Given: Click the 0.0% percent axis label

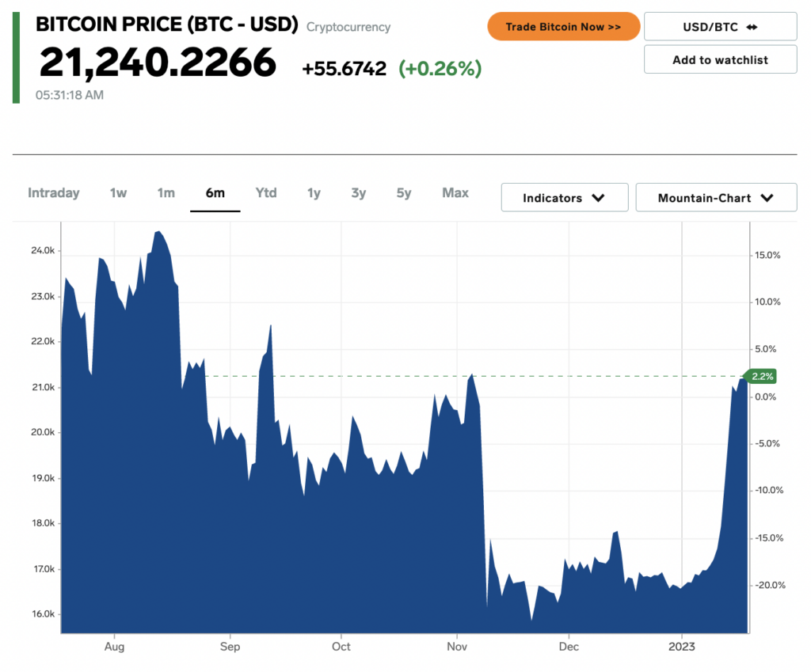Looking at the screenshot, I should point(766,397).
